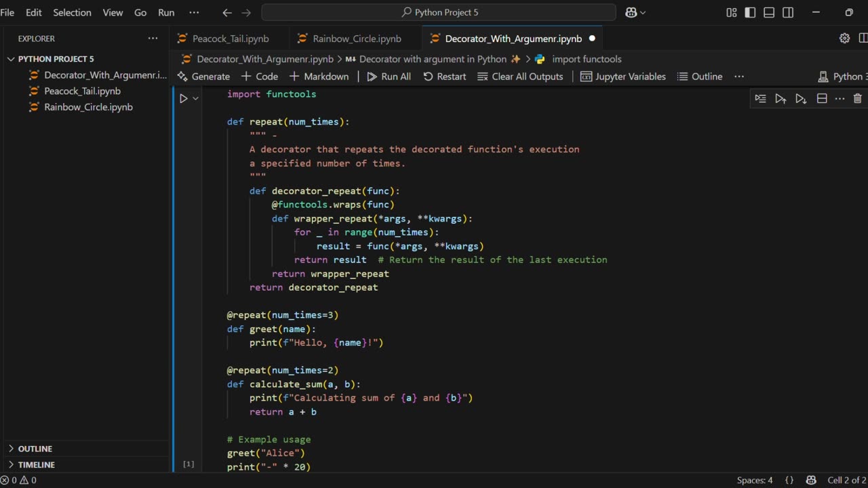This screenshot has width=868, height=488.
Task: Open the View menu
Action: [113, 12]
